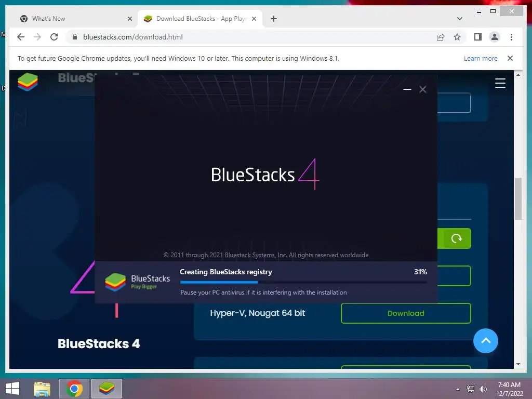Close the BlueStacks installer window
The height and width of the screenshot is (399, 532).
coord(422,89)
